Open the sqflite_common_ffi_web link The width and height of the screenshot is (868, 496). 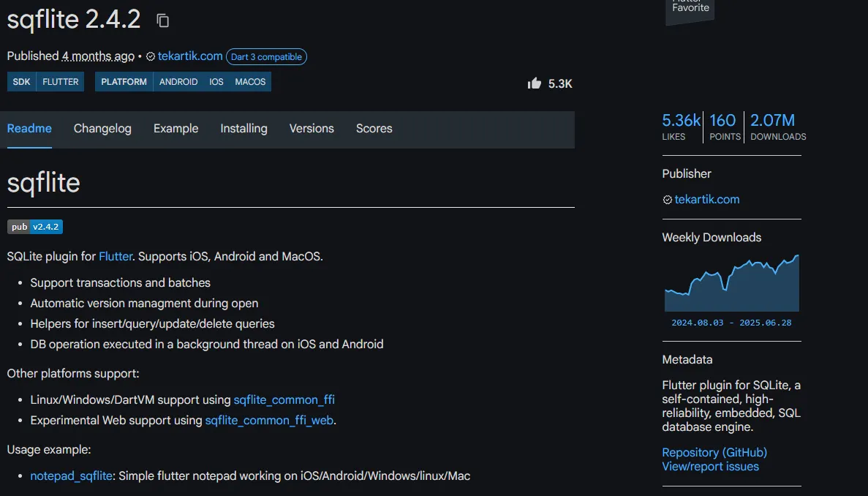[269, 420]
